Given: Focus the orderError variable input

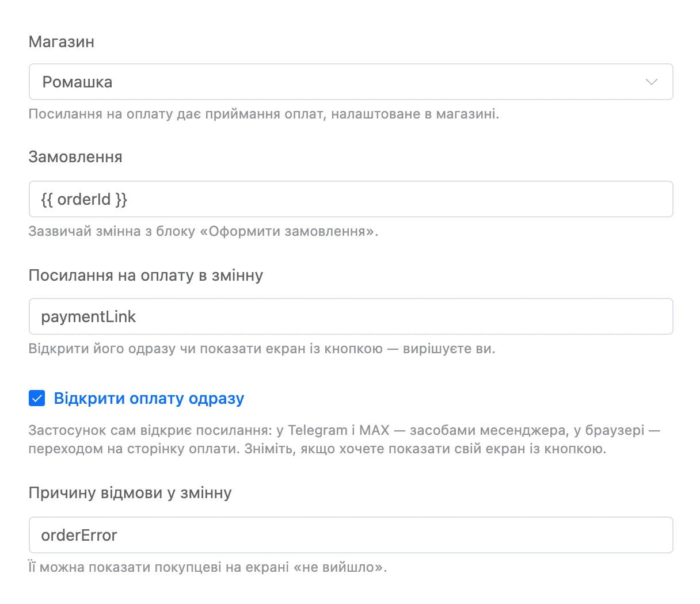Looking at the screenshot, I should click(x=351, y=535).
